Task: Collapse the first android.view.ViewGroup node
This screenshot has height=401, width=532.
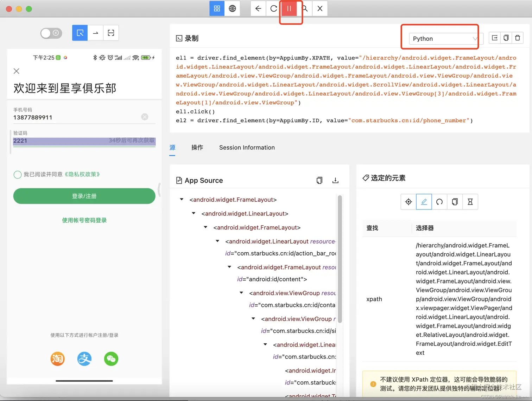Action: click(x=241, y=293)
